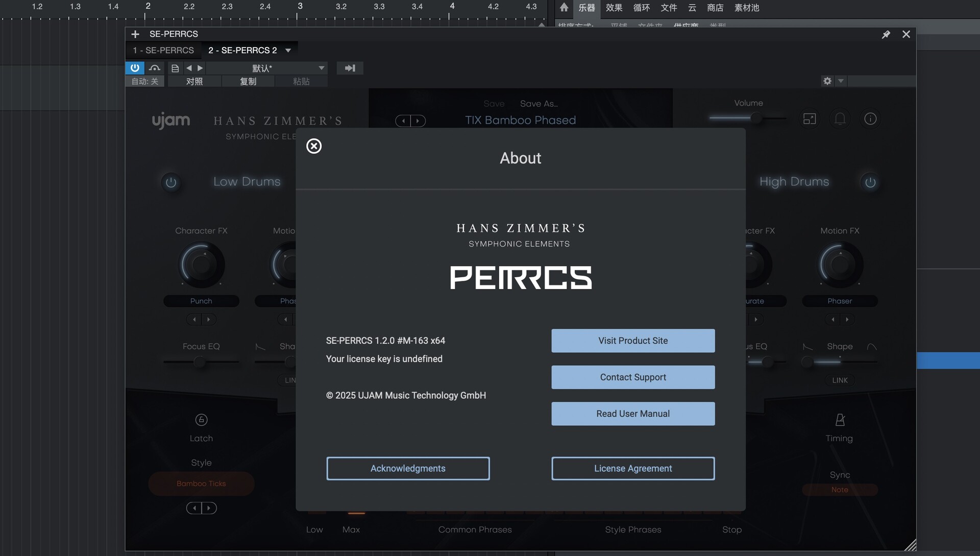This screenshot has height=556, width=980.
Task: Open the 循环 loops tab
Action: point(642,8)
